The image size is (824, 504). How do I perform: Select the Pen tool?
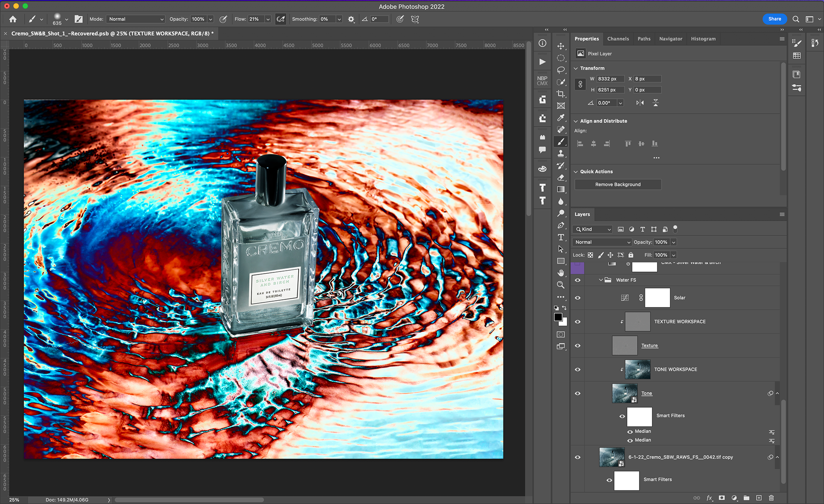560,225
